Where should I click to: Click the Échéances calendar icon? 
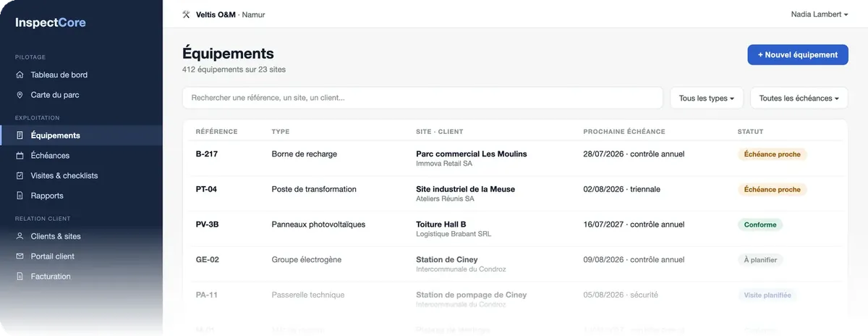coord(20,156)
